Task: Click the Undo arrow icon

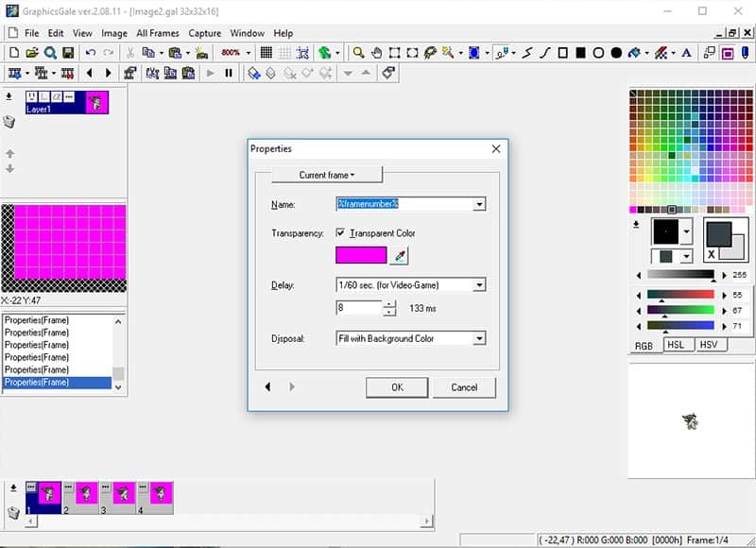Action: 90,53
